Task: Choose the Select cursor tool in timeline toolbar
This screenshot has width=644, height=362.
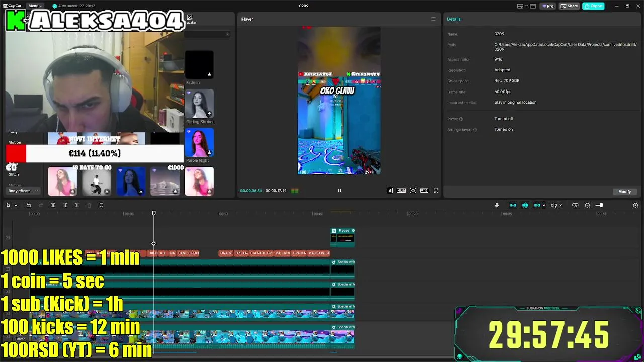Action: pyautogui.click(x=8, y=205)
